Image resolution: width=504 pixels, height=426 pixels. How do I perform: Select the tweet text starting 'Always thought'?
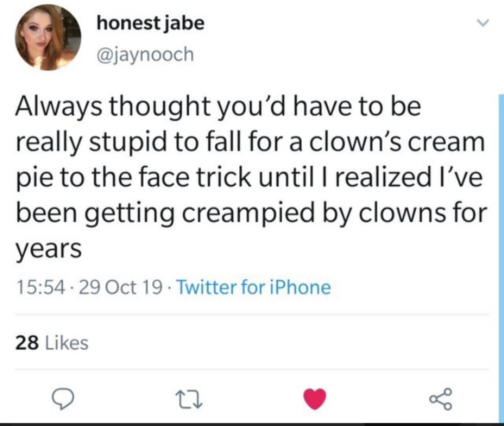coord(251,177)
